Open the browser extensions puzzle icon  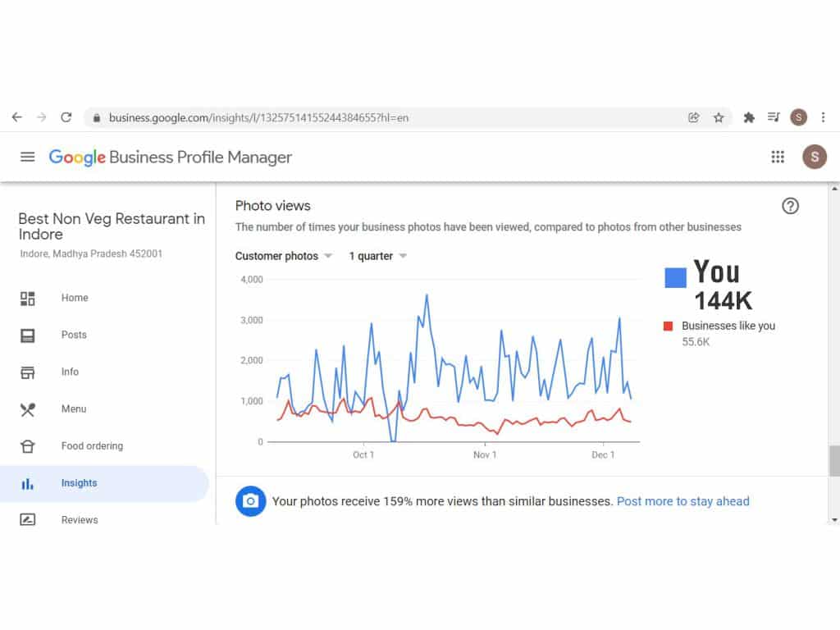(748, 117)
